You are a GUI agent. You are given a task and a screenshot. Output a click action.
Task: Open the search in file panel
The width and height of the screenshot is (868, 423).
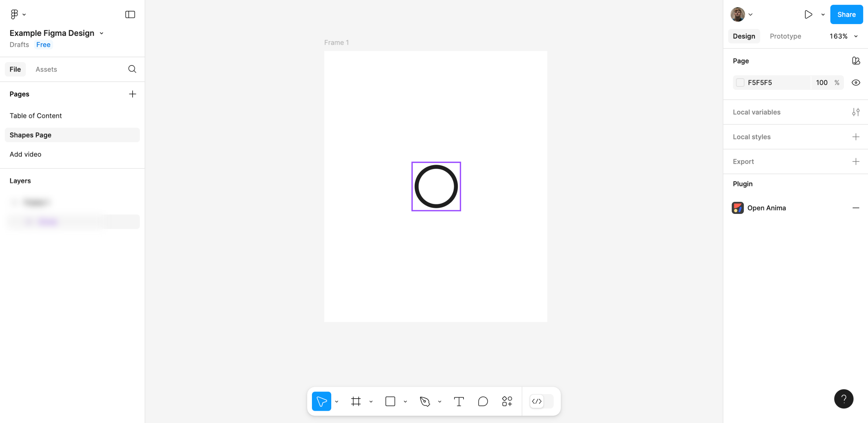132,69
